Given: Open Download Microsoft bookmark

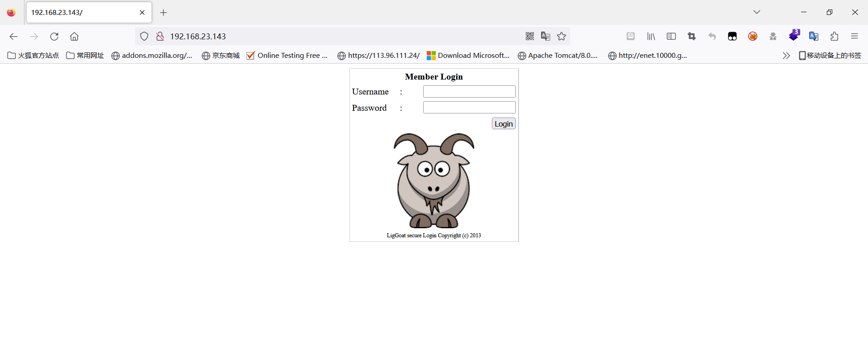Looking at the screenshot, I should click(x=468, y=56).
